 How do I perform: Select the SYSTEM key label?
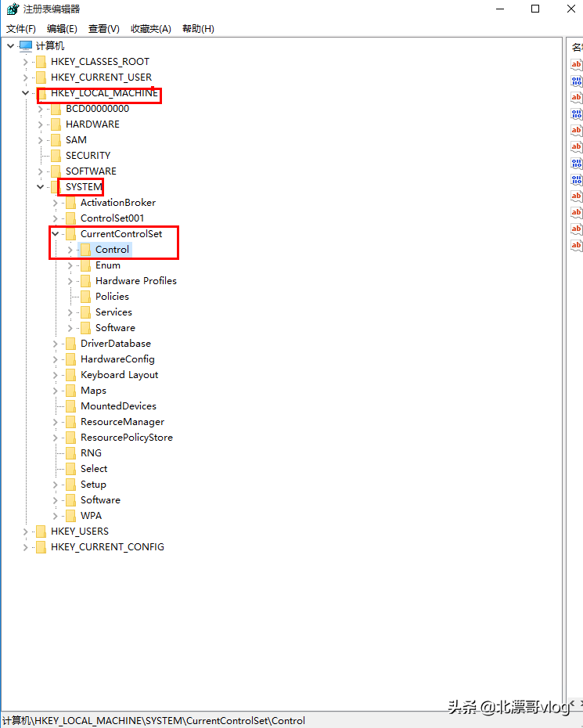click(x=84, y=187)
